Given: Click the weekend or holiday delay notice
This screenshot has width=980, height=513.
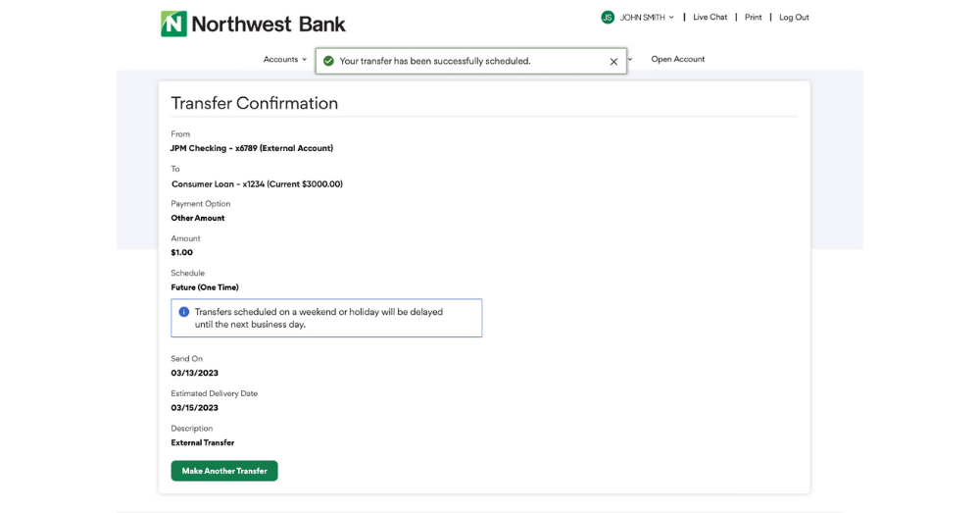Looking at the screenshot, I should pyautogui.click(x=318, y=318).
